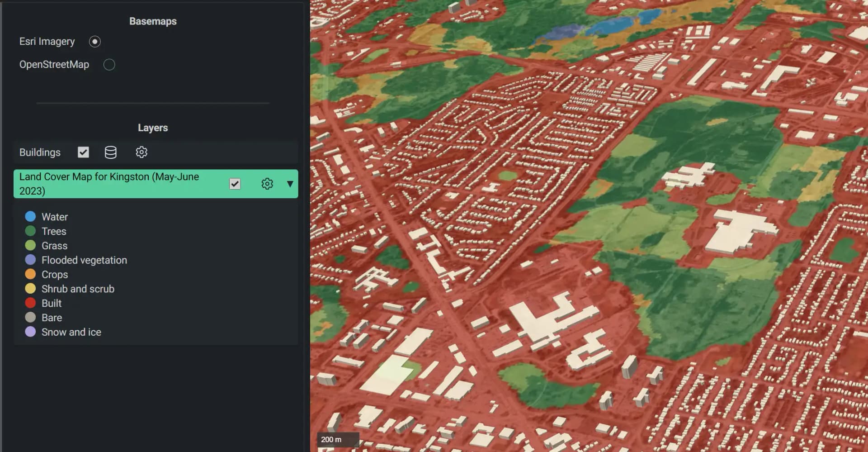Select the Land Cover Map for Kingston layer title
Image resolution: width=868 pixels, height=452 pixels.
(109, 184)
